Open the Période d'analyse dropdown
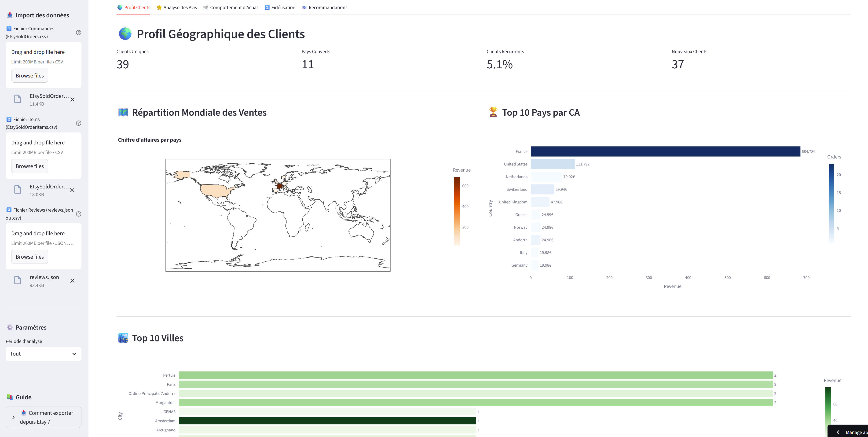 click(43, 354)
